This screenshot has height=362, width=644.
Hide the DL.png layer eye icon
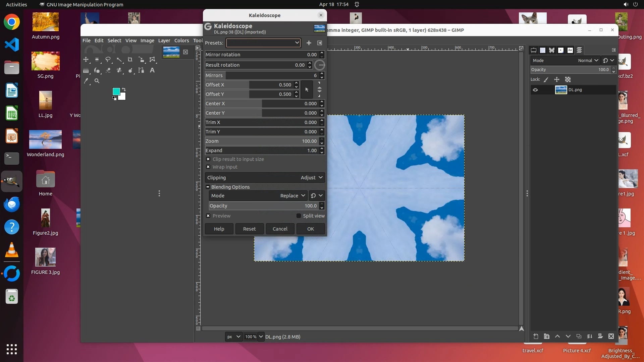point(535,90)
